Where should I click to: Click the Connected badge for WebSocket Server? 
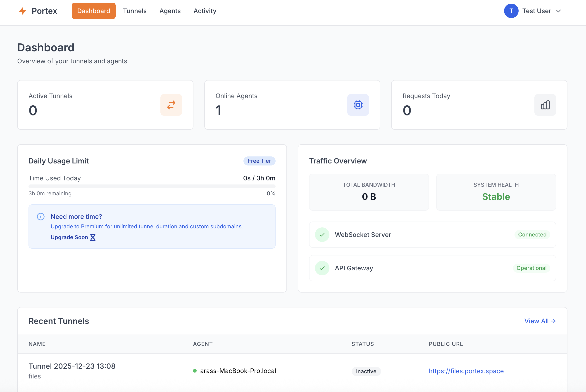click(531, 234)
